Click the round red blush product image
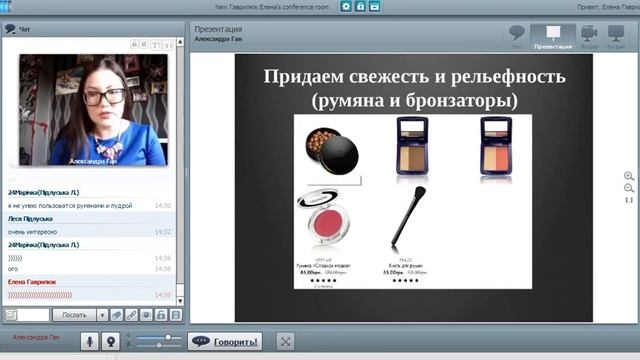Image resolution: width=640 pixels, height=360 pixels. (x=324, y=218)
